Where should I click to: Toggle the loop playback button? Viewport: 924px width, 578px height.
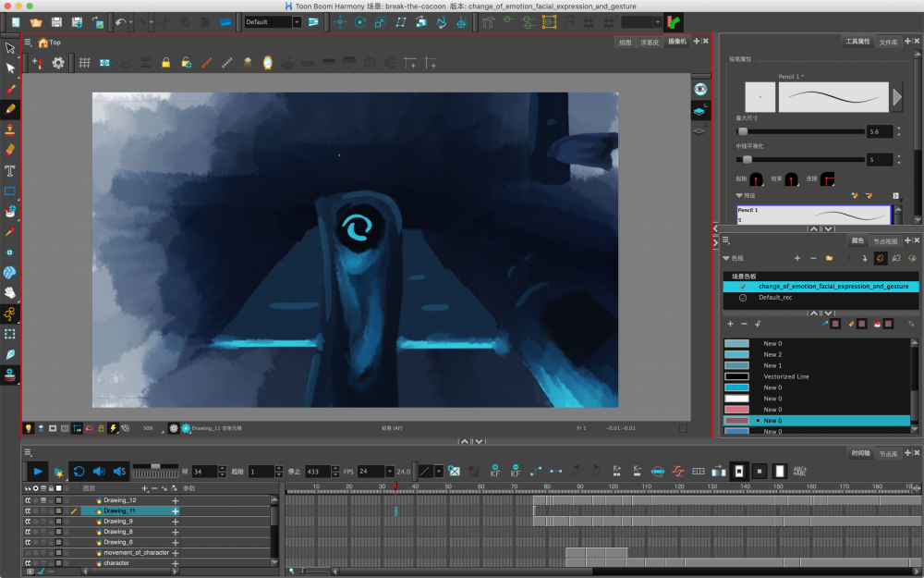pos(79,472)
